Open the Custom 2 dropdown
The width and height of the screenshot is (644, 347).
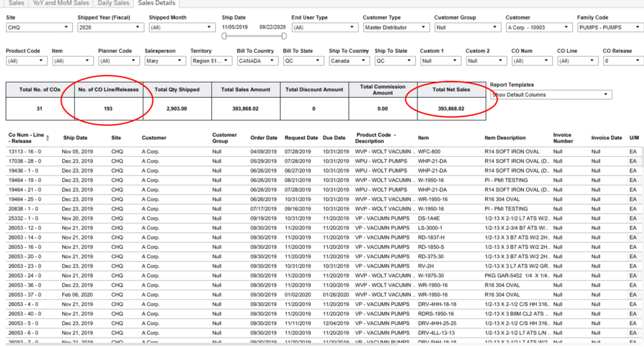[486, 61]
